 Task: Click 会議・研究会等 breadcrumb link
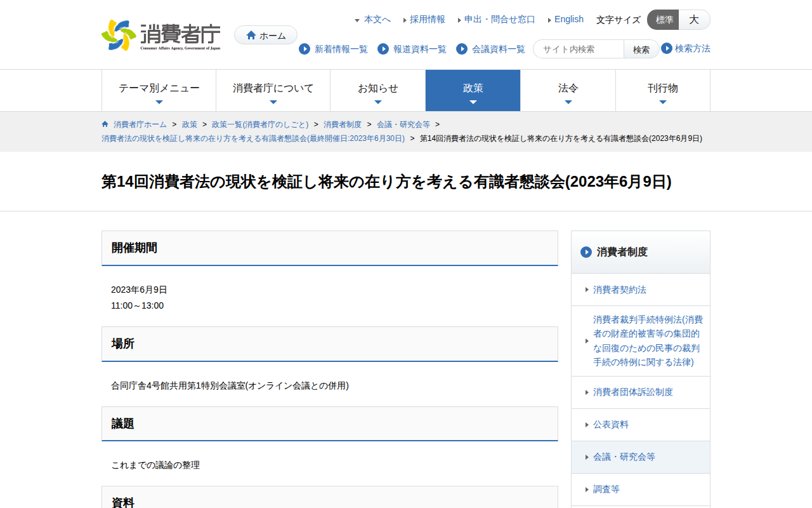tap(403, 124)
